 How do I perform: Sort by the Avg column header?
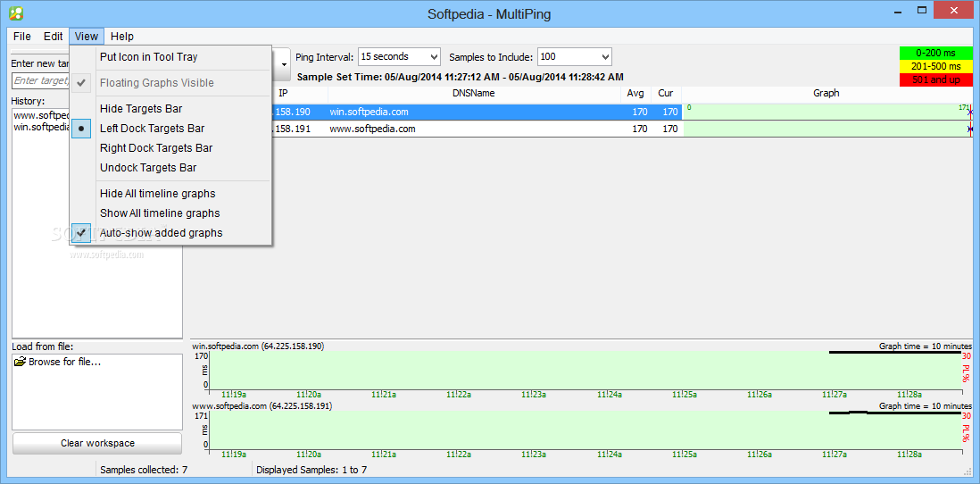[635, 93]
